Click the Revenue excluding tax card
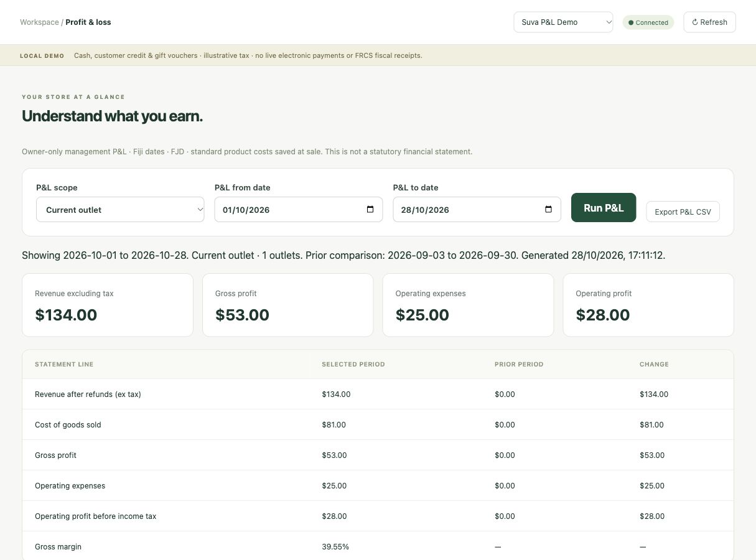 (x=108, y=305)
